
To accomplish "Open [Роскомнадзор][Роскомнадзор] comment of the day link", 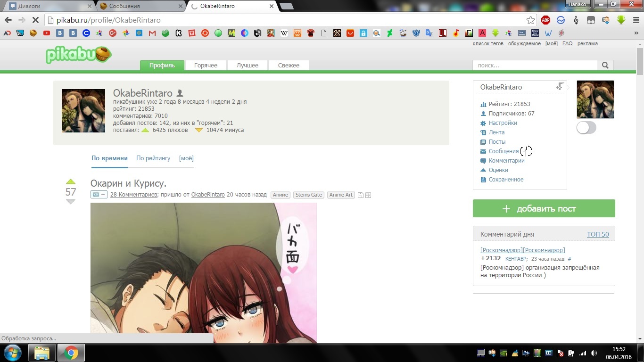I will 522,250.
